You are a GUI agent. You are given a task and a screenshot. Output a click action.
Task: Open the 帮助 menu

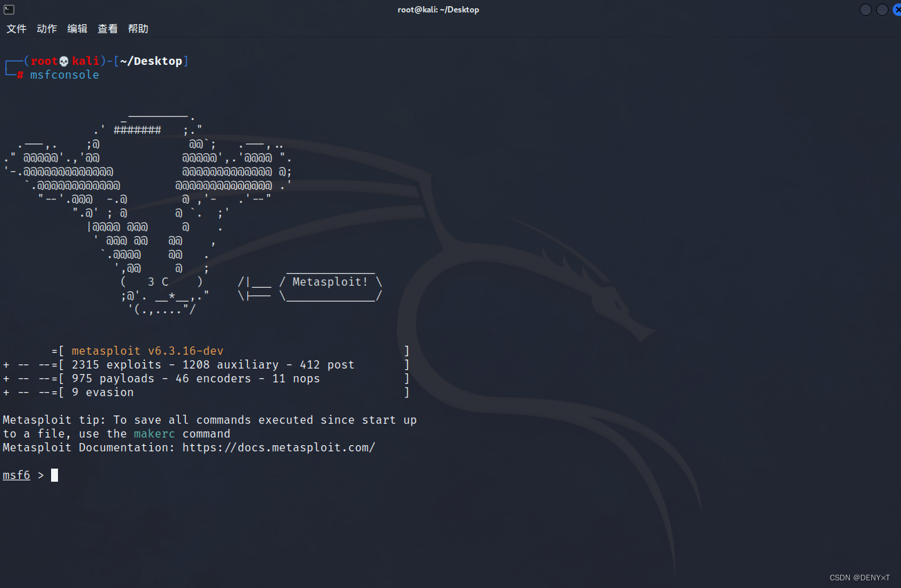pos(137,28)
